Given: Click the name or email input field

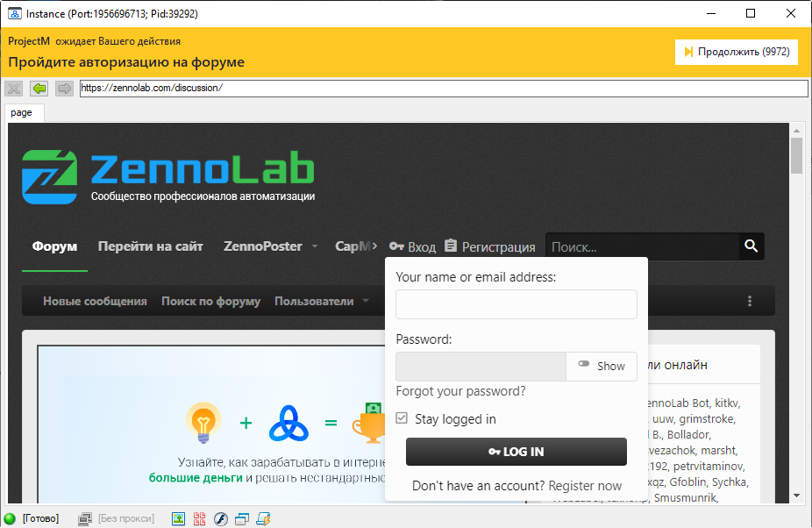Looking at the screenshot, I should [x=516, y=304].
